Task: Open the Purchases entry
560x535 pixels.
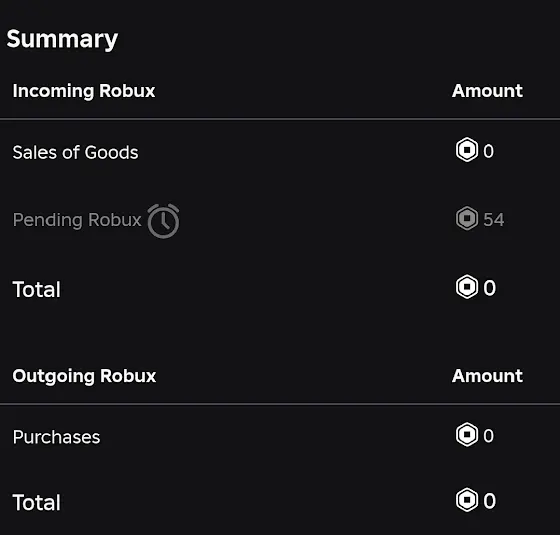Action: [56, 437]
